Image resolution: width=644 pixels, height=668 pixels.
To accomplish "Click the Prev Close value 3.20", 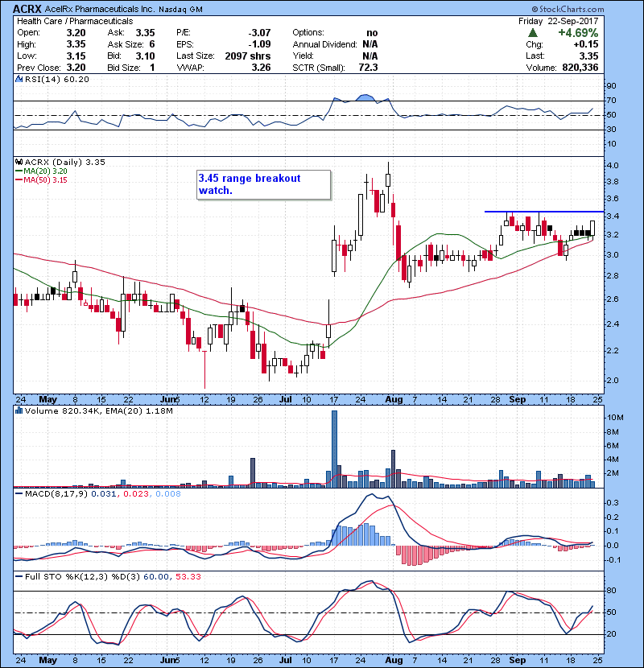I will point(76,68).
